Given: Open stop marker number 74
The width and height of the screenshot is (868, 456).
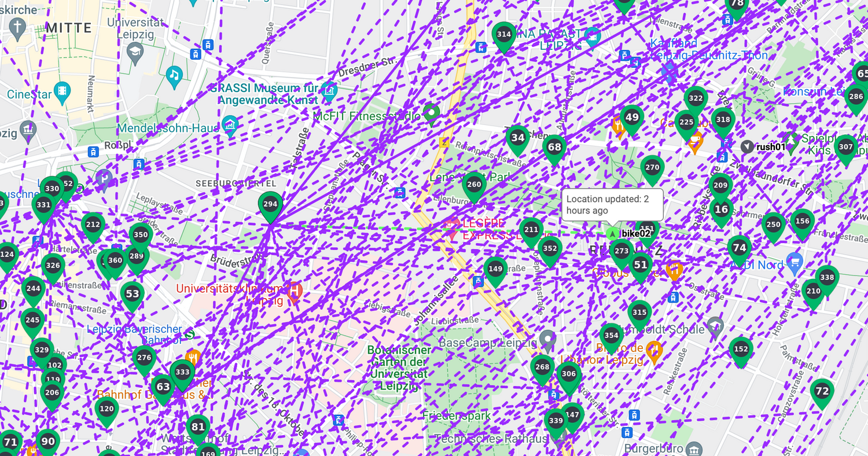Looking at the screenshot, I should click(740, 248).
